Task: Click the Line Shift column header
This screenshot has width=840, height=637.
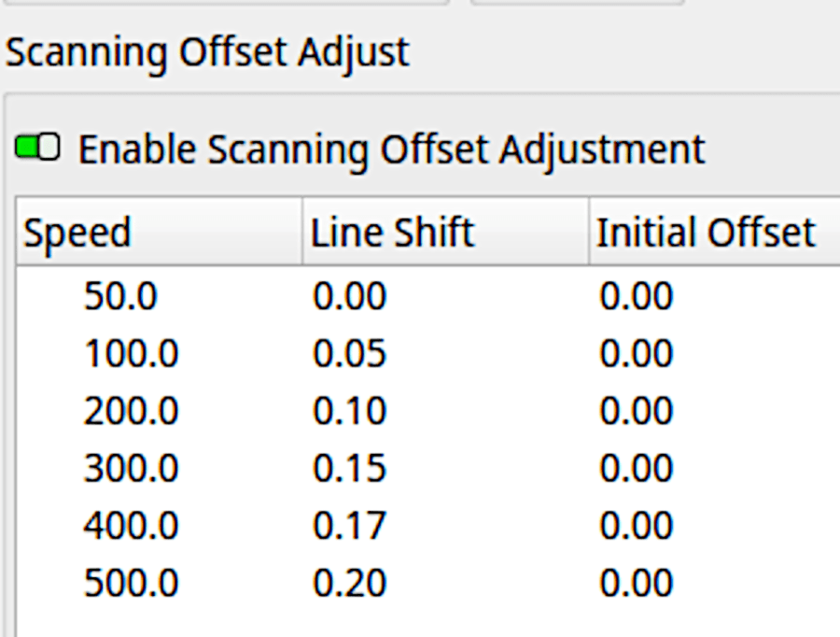Action: 378,232
